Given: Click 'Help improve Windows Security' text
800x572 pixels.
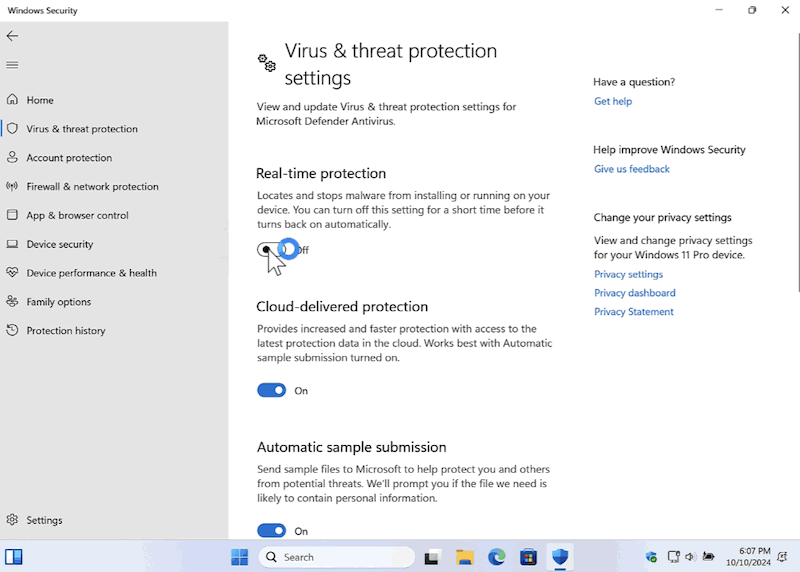Looking at the screenshot, I should tap(669, 150).
